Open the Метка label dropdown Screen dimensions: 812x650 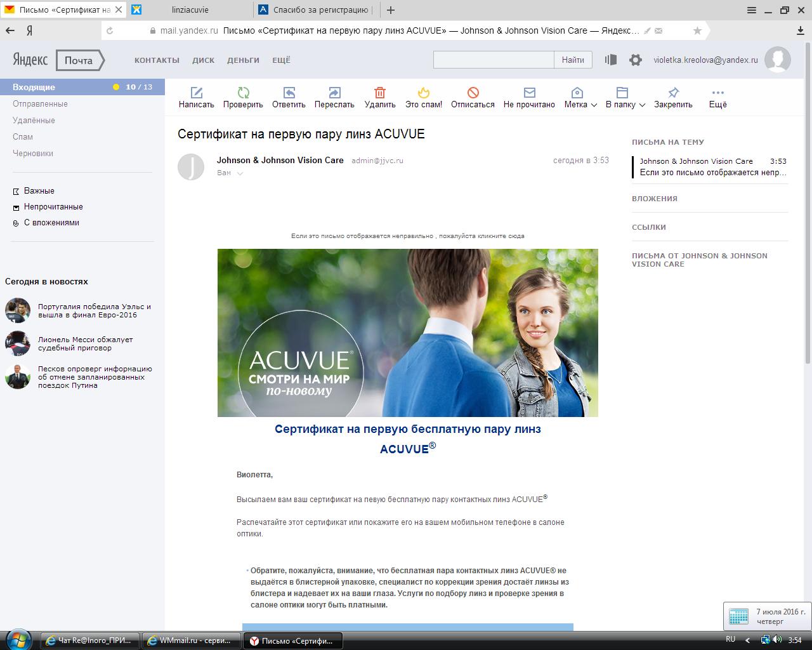point(580,98)
